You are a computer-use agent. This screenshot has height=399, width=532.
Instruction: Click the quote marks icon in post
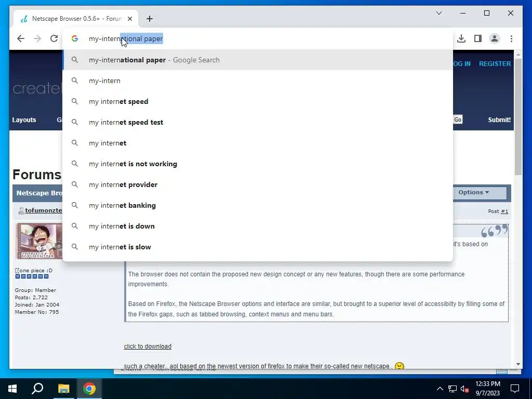pos(495,231)
